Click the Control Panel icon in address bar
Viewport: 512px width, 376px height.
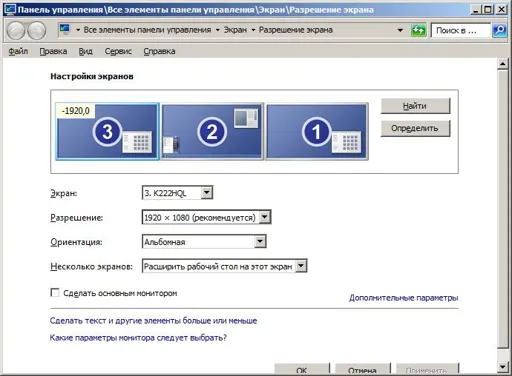(x=65, y=30)
